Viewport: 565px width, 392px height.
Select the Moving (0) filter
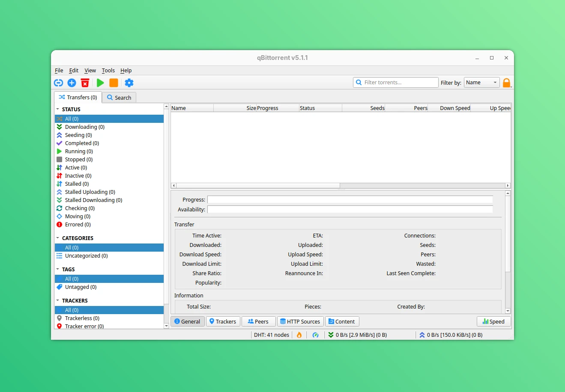pos(109,216)
